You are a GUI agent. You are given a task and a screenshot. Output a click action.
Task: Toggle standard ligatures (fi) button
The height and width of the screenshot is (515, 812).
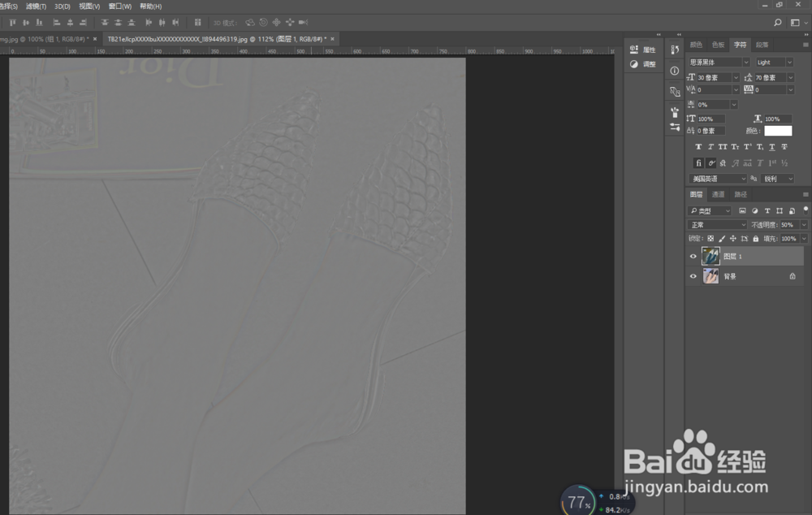pyautogui.click(x=698, y=163)
